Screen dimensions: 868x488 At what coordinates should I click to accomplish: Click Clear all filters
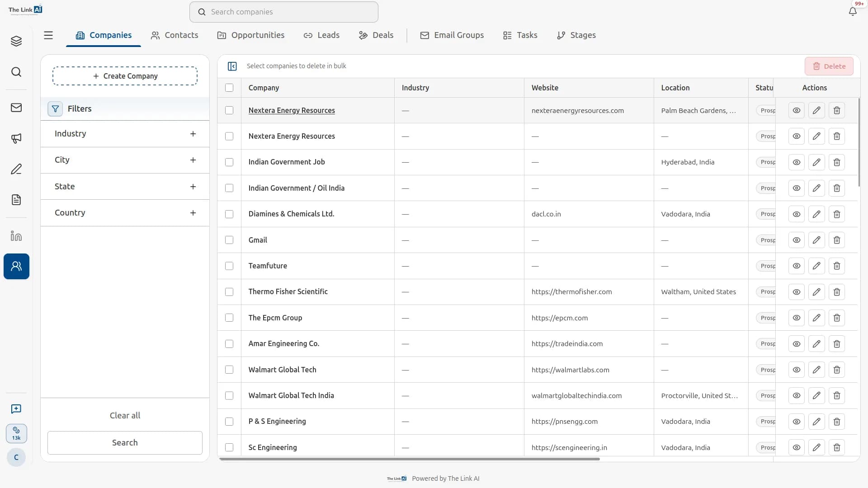pyautogui.click(x=125, y=415)
